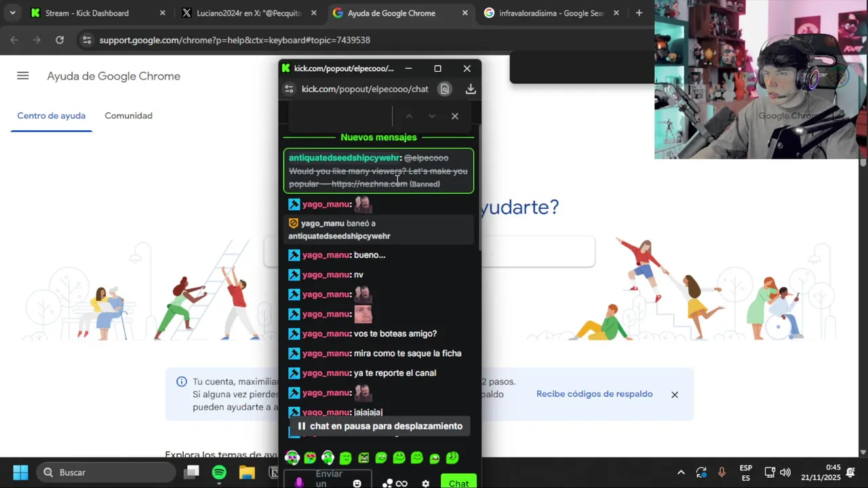Screen dimensions: 868x488
Task: Click main address bar URL field
Action: [359, 40]
